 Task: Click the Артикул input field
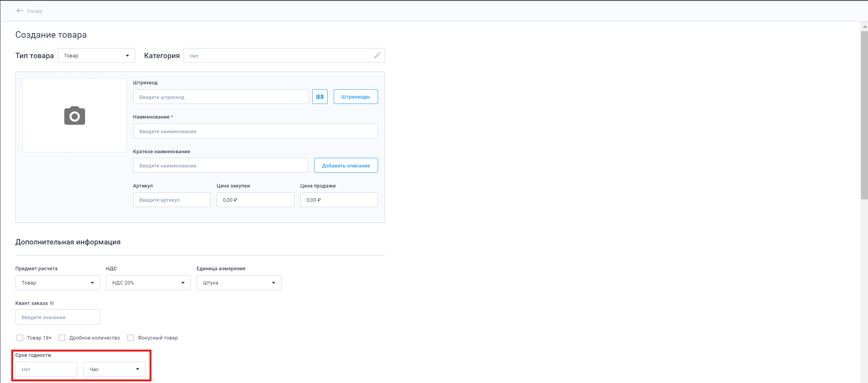[x=172, y=200]
